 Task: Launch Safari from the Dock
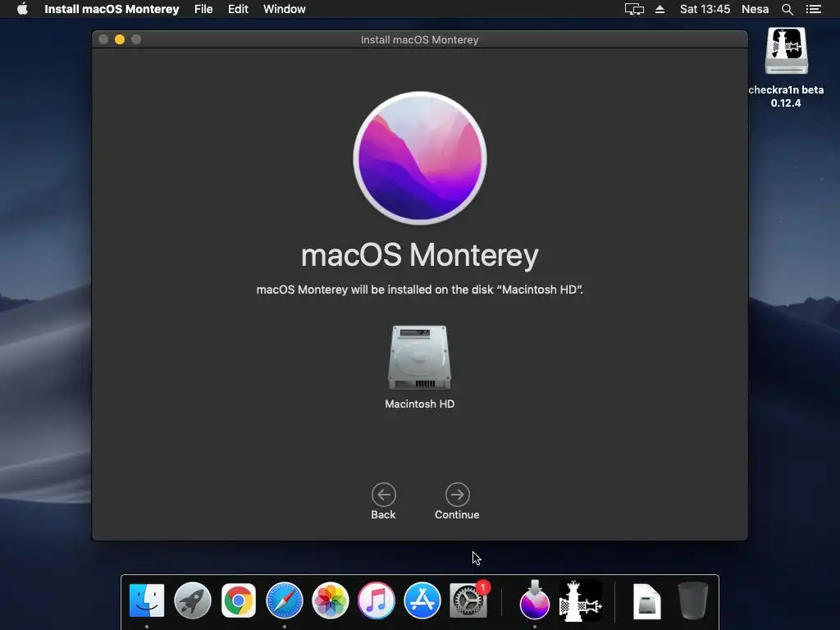[285, 600]
